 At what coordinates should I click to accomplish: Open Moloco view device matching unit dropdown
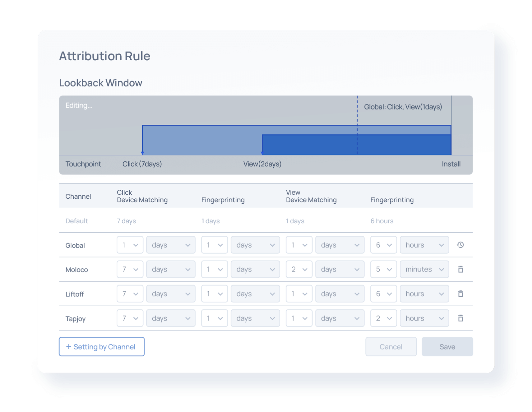(x=340, y=269)
